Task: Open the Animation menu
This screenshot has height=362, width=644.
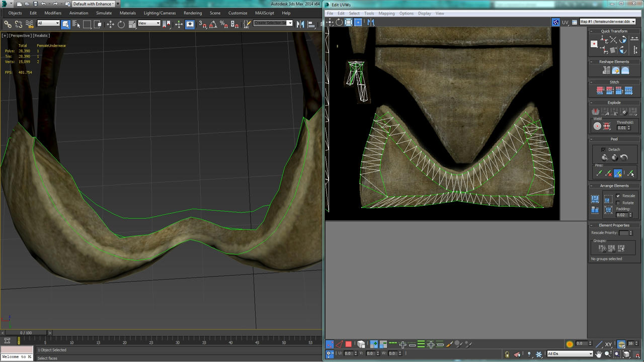Action: point(78,13)
